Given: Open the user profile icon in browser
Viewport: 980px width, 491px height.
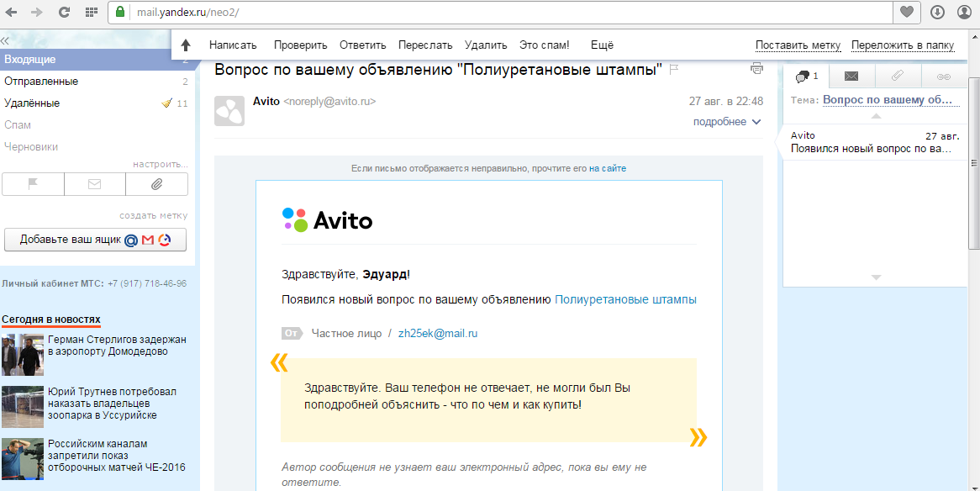Looking at the screenshot, I should pos(963,12).
